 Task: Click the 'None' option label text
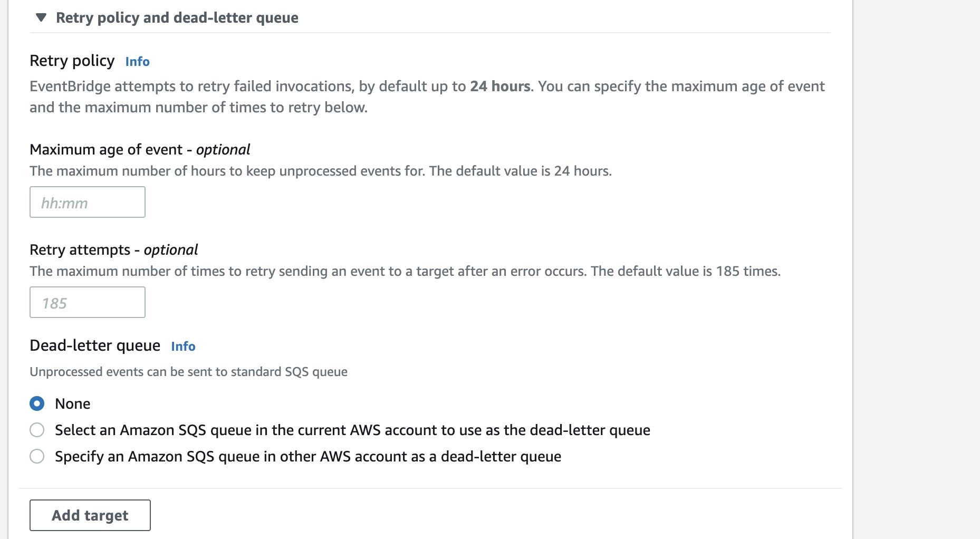pos(73,404)
